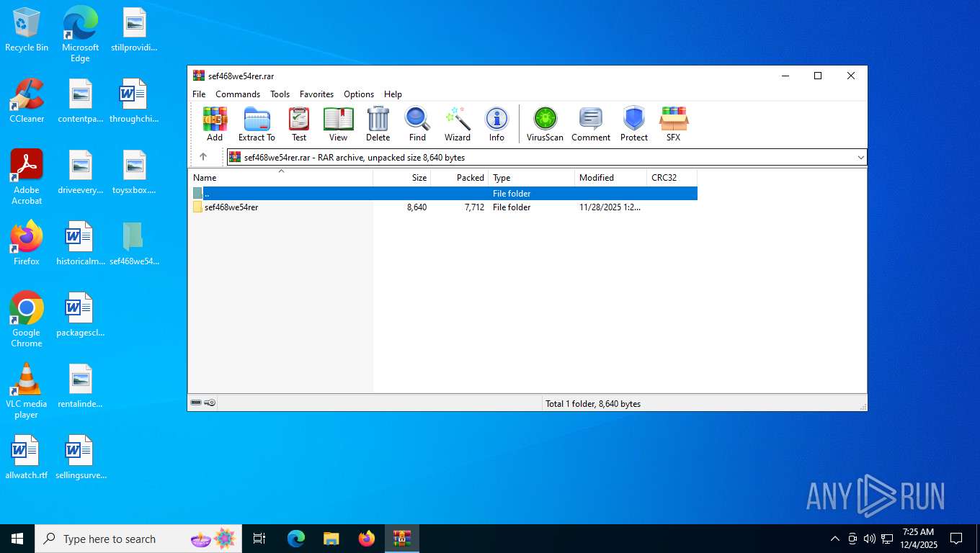
Task: Select the throughchi Word document on desktop
Action: (134, 102)
